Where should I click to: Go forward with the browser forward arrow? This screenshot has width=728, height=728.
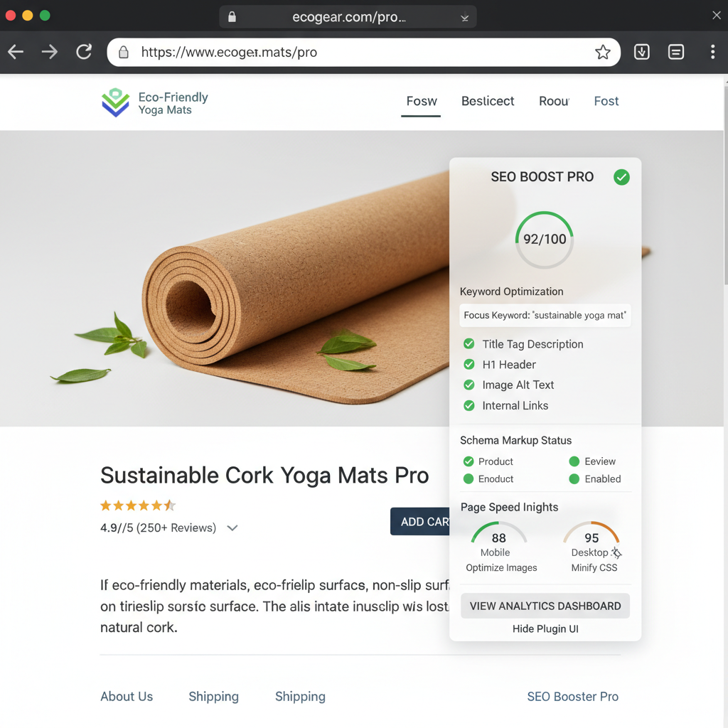(x=50, y=51)
